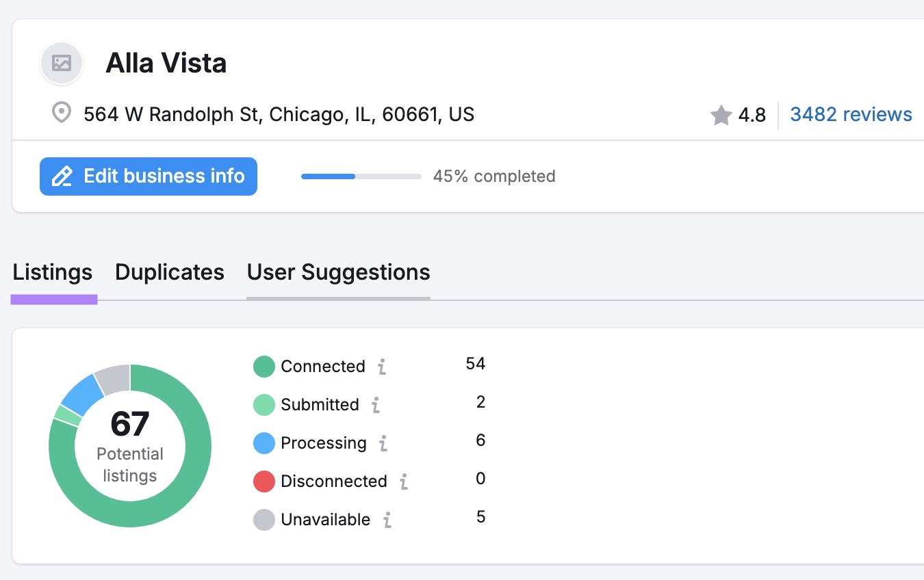Viewport: 924px width, 580px height.
Task: Click the pencil icon on Edit business info
Action: pyautogui.click(x=62, y=176)
